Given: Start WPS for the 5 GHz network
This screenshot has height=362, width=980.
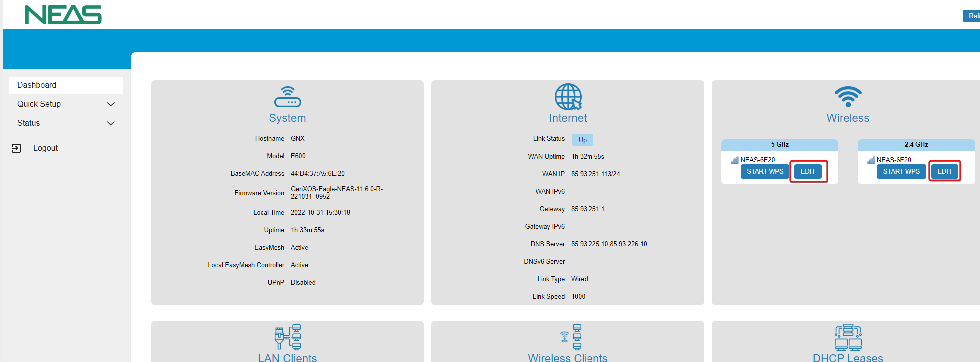Looking at the screenshot, I should 765,171.
